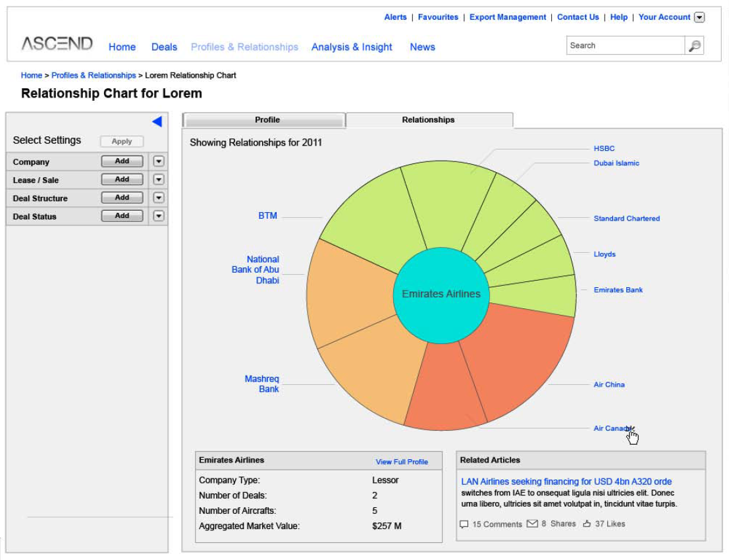729x560 pixels.
Task: Click the comments speech bubble icon
Action: click(464, 524)
